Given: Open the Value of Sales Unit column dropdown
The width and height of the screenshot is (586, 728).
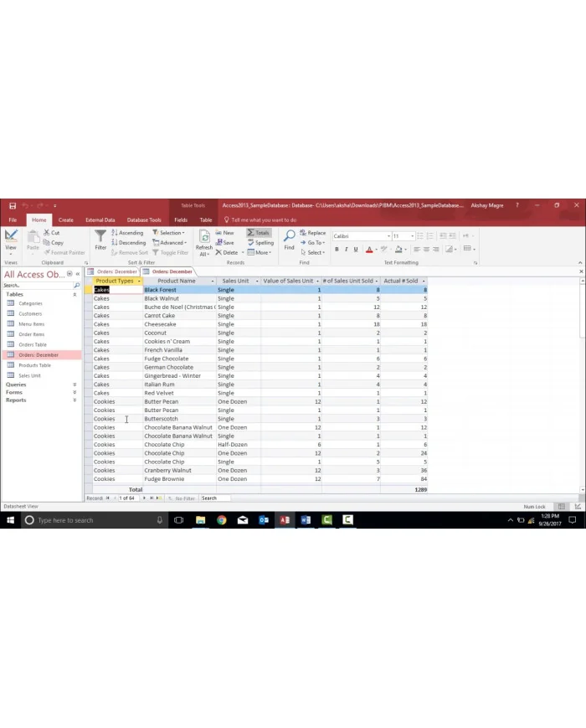Looking at the screenshot, I should tap(318, 281).
